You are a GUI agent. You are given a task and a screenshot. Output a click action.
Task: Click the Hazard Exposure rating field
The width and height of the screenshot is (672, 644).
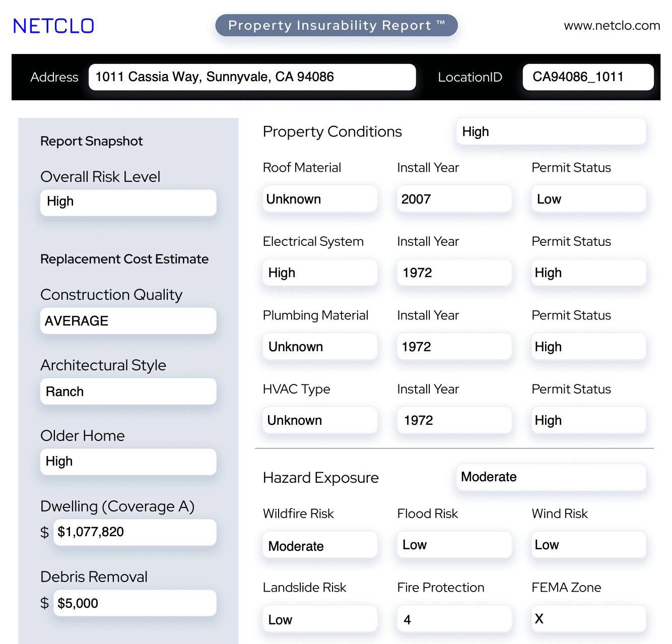tap(551, 477)
